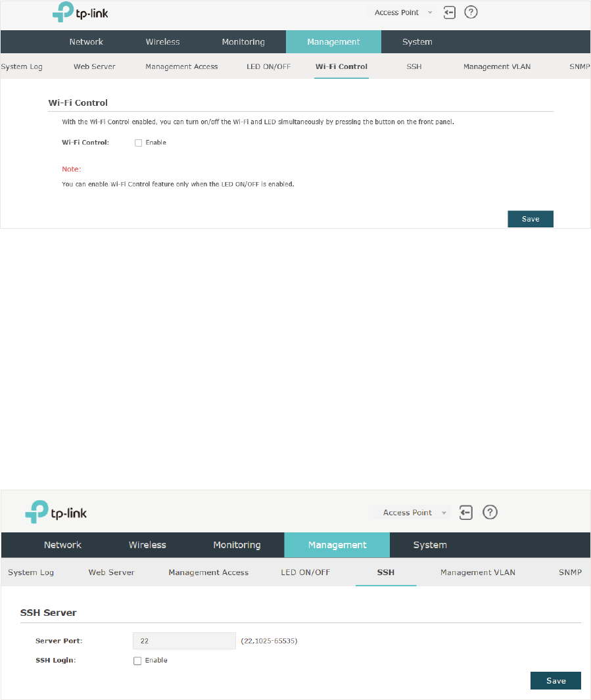Go to SNMP in the SSH page

click(570, 572)
